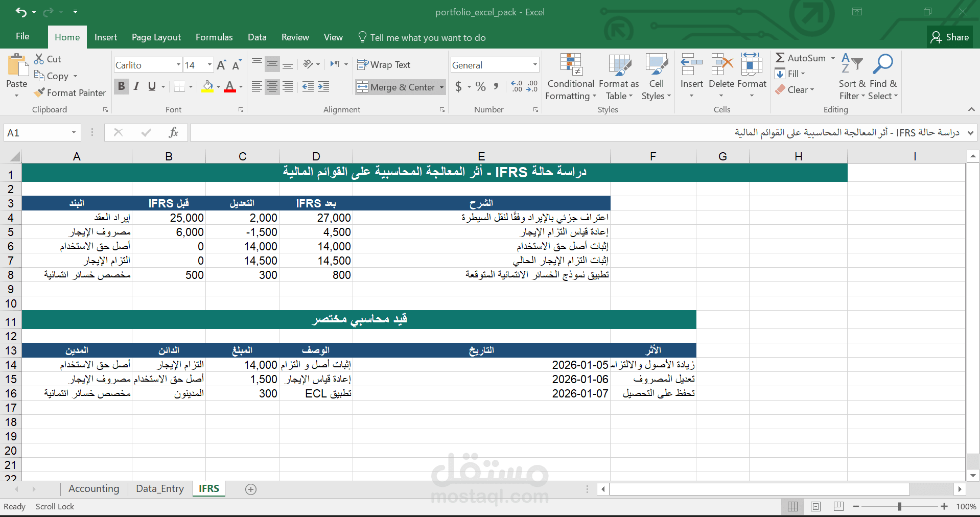
Task: Open Merge & Center dropdown arrow
Action: (441, 87)
